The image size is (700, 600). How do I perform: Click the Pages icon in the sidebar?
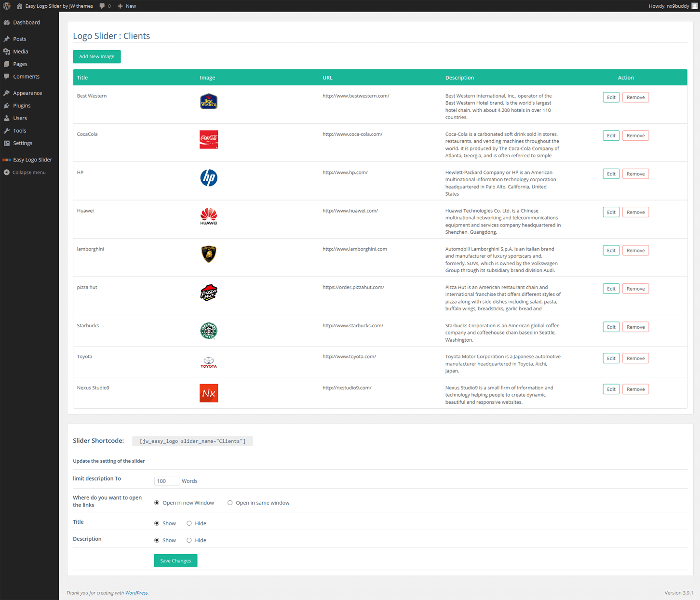[7, 64]
